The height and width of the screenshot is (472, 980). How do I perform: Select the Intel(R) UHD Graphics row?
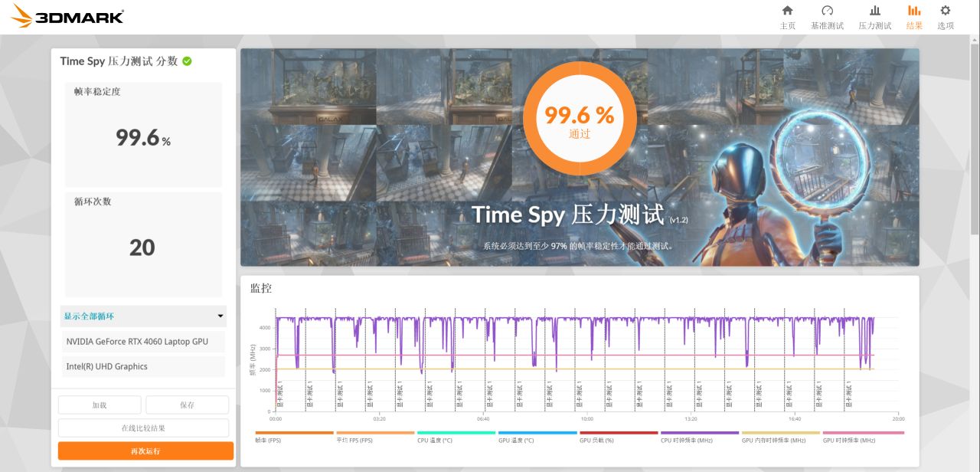143,366
